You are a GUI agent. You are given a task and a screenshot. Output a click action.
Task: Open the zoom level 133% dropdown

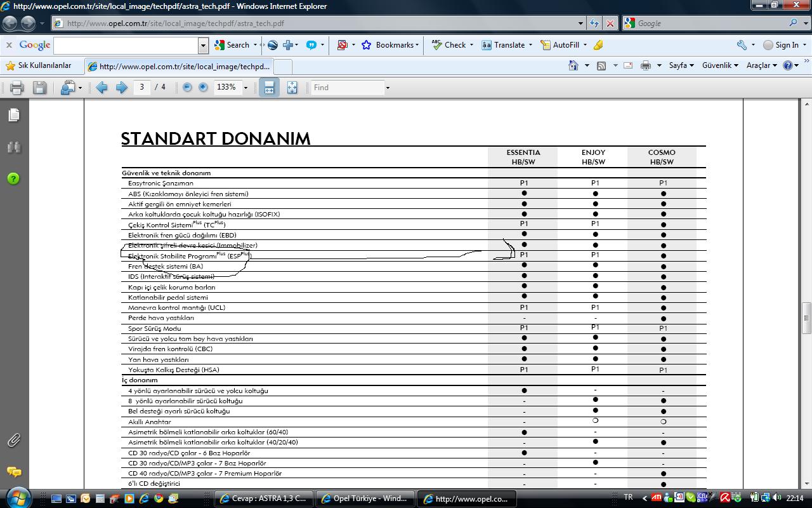coord(246,88)
